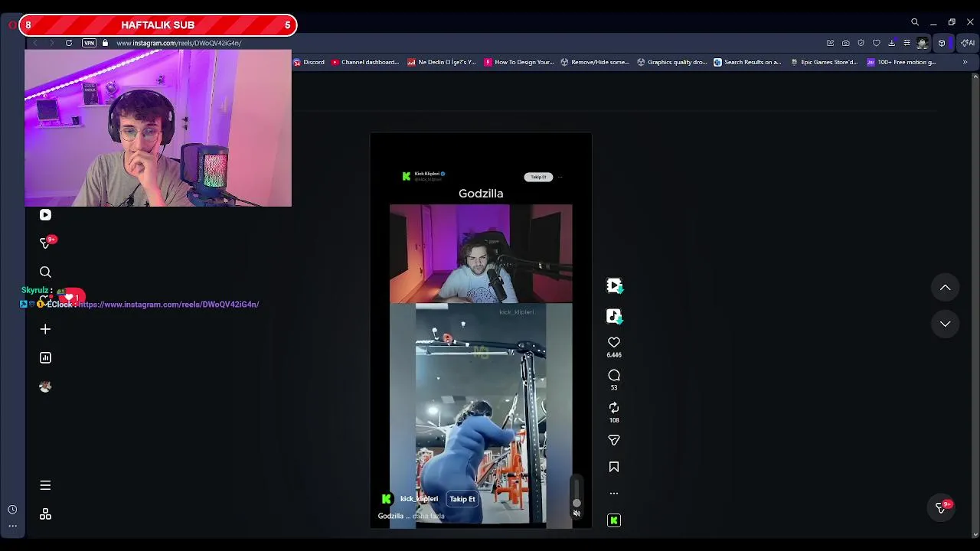
Task: Open browser sidebar three-dot menu
Action: click(x=12, y=526)
